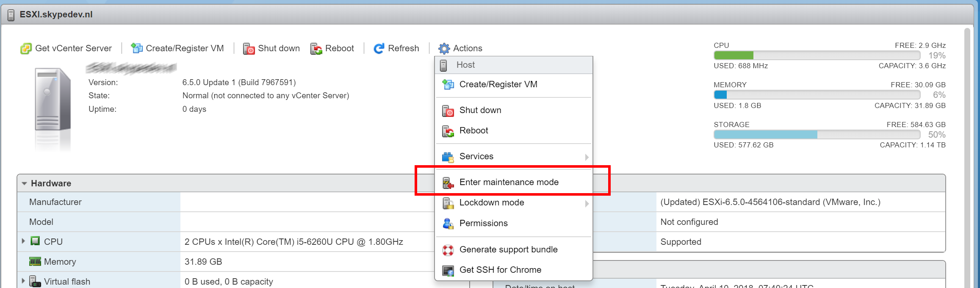Click the Manufacturer row label

tap(55, 202)
